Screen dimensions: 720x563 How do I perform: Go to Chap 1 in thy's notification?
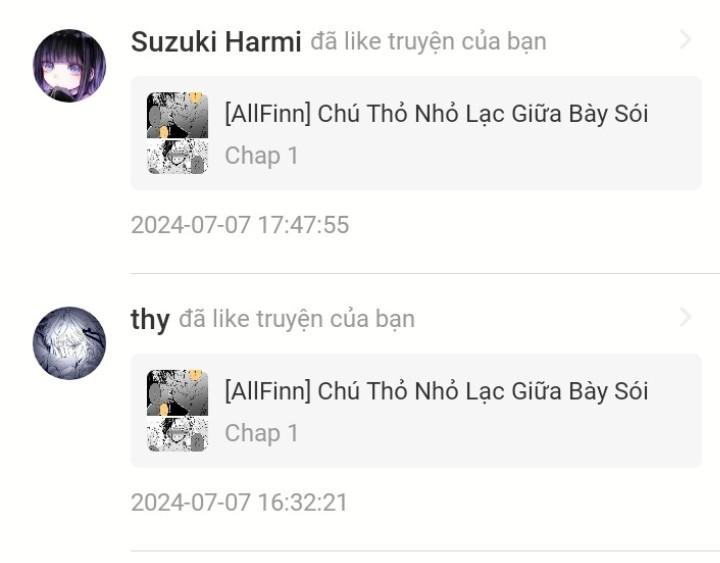pos(261,433)
